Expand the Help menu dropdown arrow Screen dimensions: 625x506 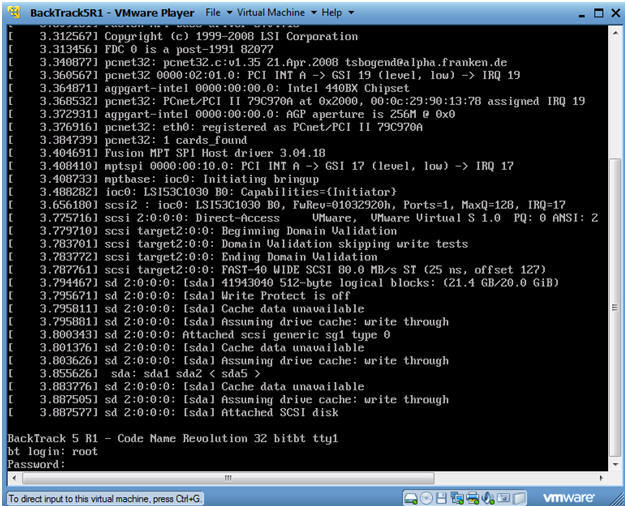351,13
